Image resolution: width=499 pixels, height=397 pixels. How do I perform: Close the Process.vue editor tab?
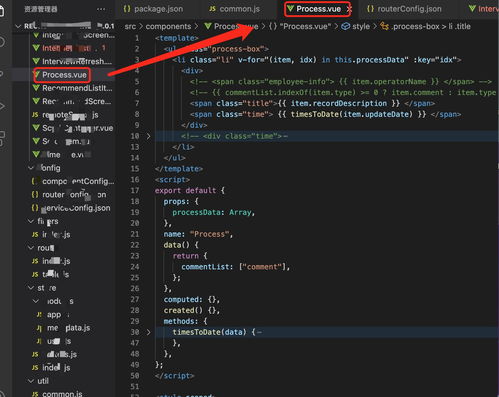349,9
